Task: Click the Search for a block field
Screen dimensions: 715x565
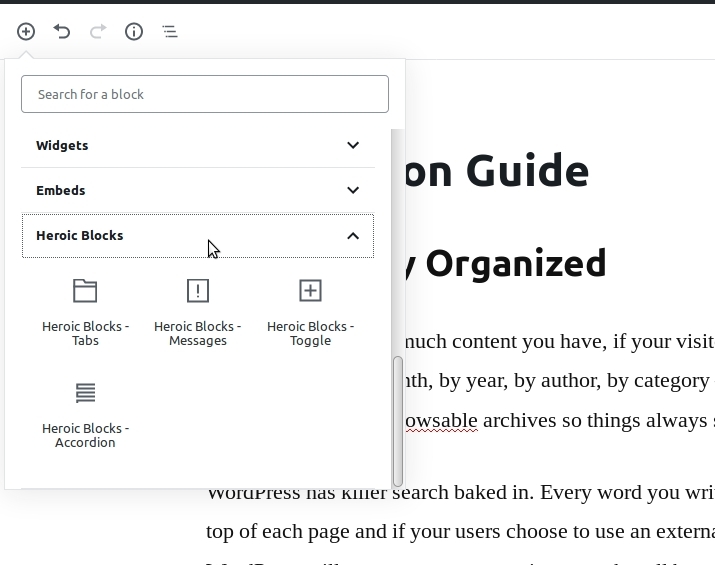Action: (x=205, y=94)
